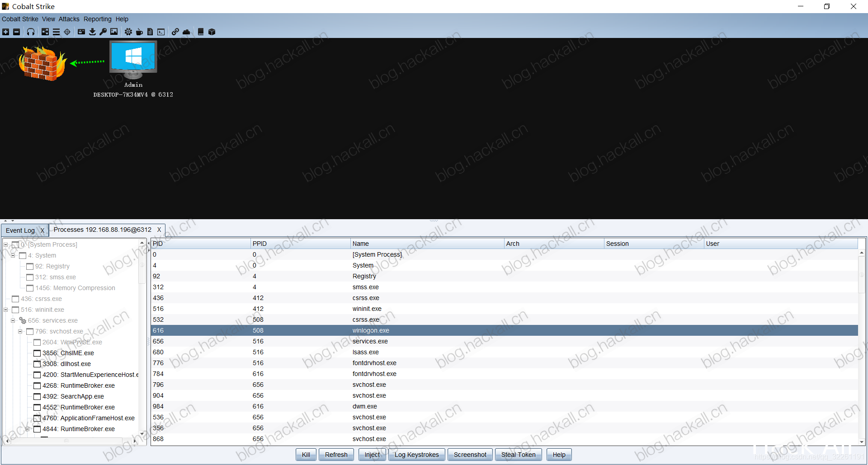Open the MS Office macro document icon
The width and height of the screenshot is (868, 465).
click(150, 32)
